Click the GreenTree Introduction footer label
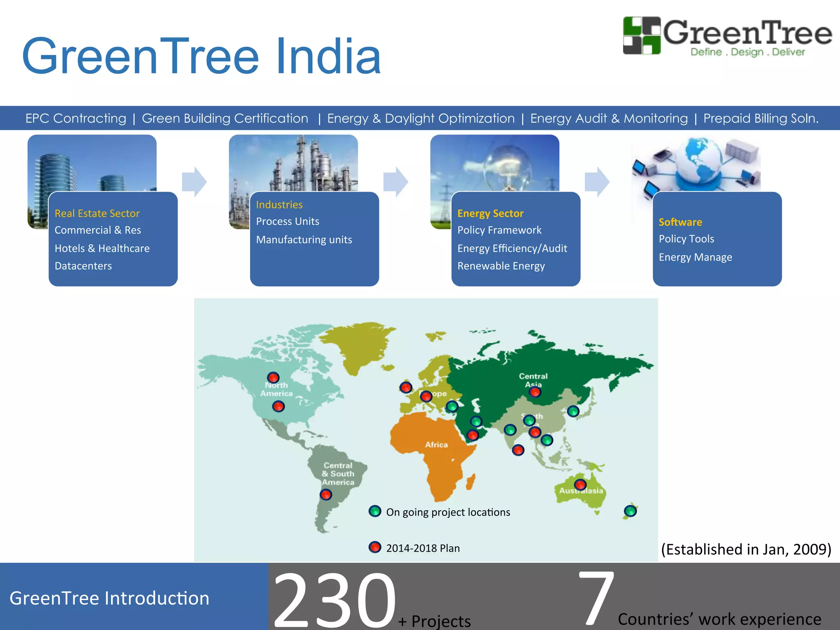Viewport: 840px width, 630px height. click(110, 598)
